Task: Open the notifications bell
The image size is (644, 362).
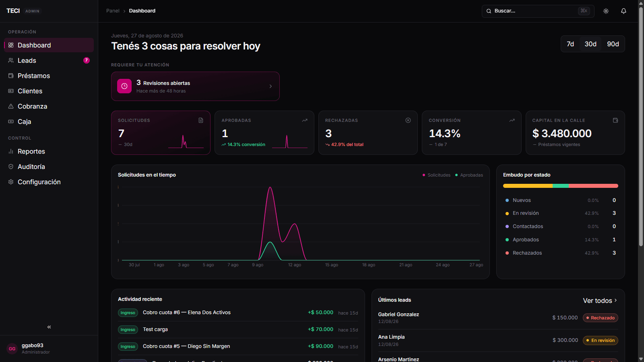Action: pos(623,11)
